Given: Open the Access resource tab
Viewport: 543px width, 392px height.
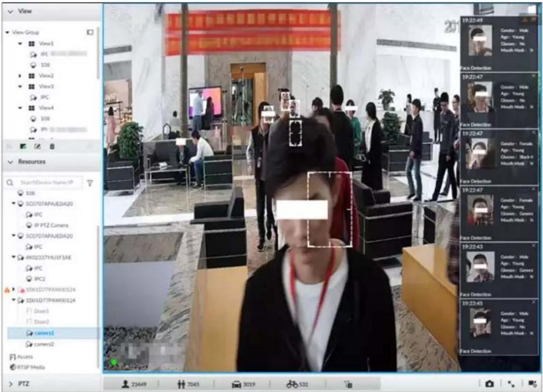Looking at the screenshot, I should [21, 357].
